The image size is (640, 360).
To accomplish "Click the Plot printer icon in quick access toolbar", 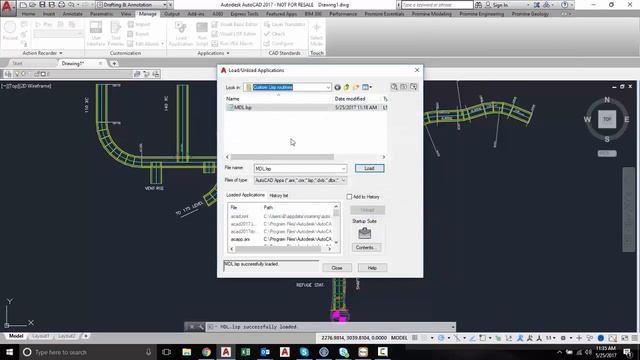I will click(x=62, y=5).
